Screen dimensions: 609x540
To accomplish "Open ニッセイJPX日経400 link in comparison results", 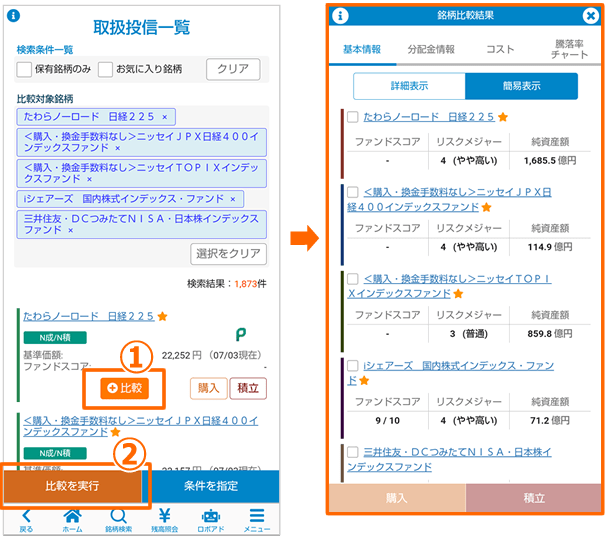I will point(449,199).
